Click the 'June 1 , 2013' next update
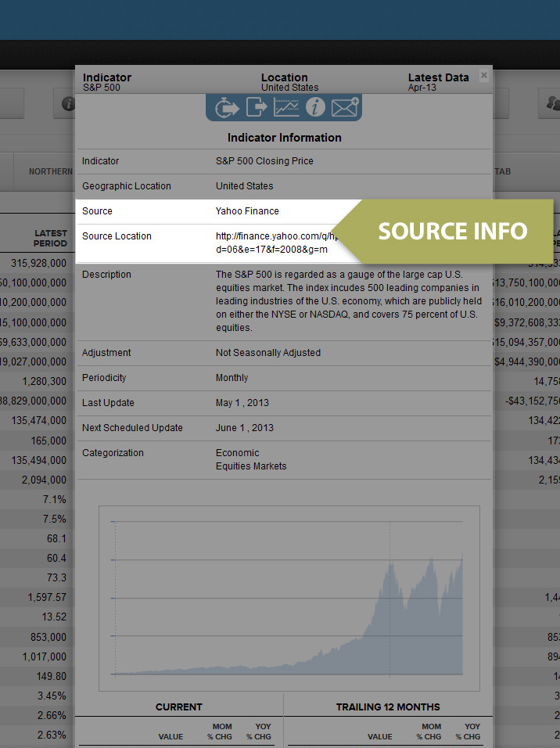 coord(245,427)
